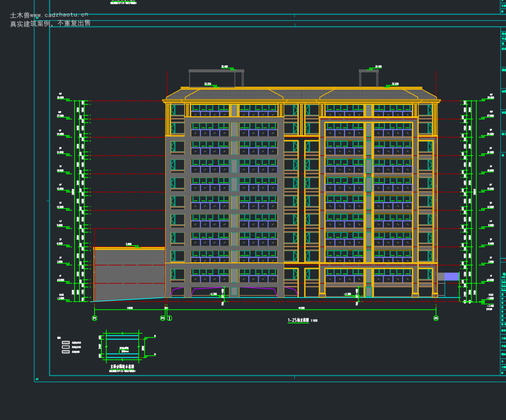Click the 18.000 elevation label on left
The height and width of the screenshot is (420, 506).
60,170
